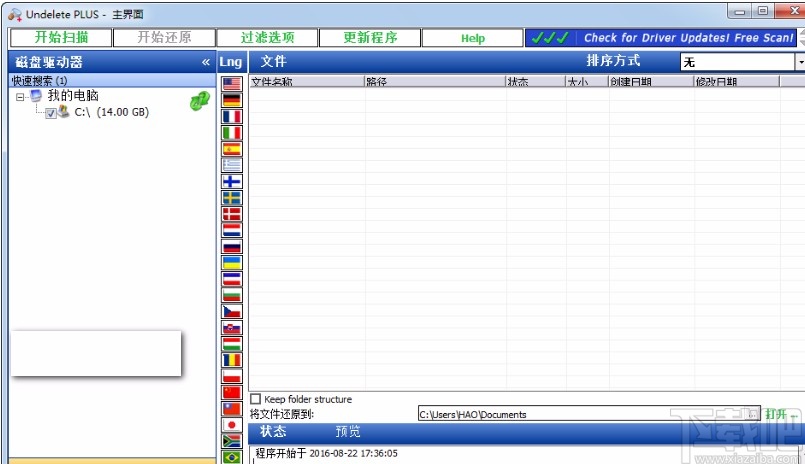The width and height of the screenshot is (805, 464).
Task: Click the browse folder … button
Action: point(753,414)
